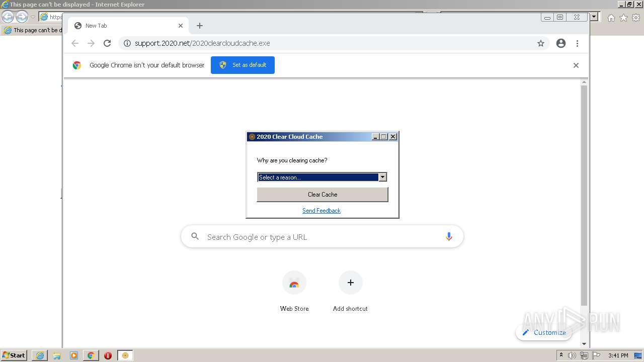The height and width of the screenshot is (362, 644).
Task: Go forward in Internet Explorer window
Action: (x=22, y=17)
